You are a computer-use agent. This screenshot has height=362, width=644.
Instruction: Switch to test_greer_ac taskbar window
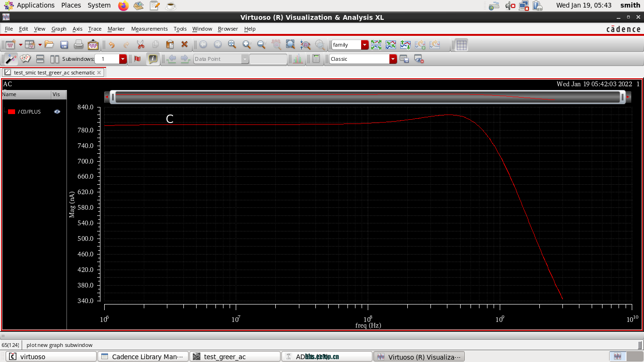(x=235, y=357)
